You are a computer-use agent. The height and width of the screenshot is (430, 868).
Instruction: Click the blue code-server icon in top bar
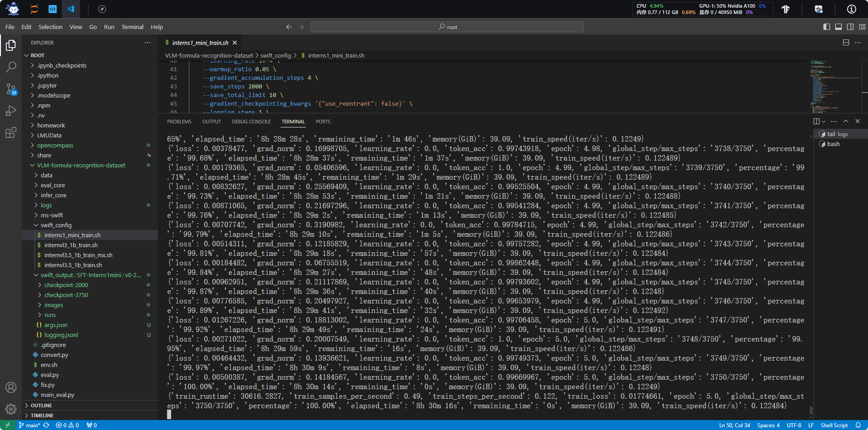(53, 9)
